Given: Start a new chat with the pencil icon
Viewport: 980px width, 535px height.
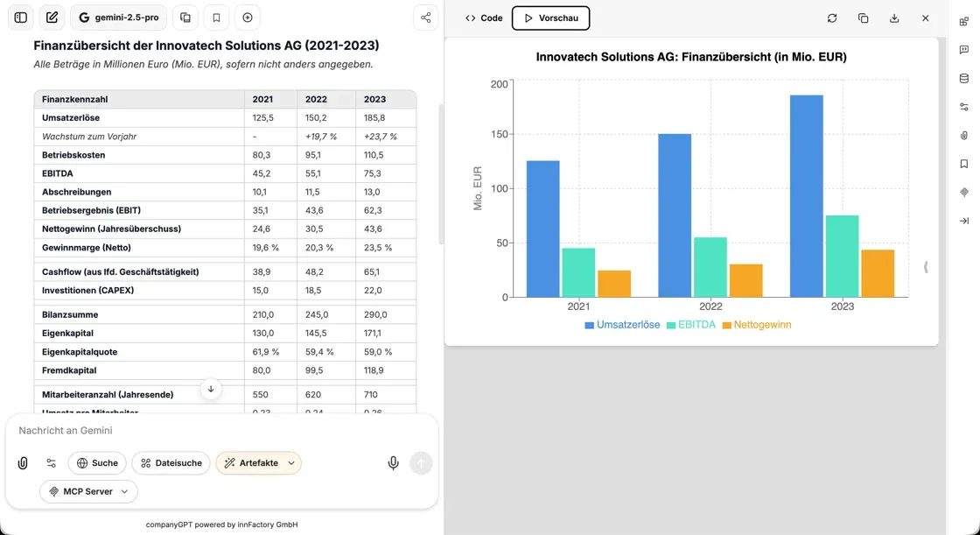Looking at the screenshot, I should [x=52, y=18].
